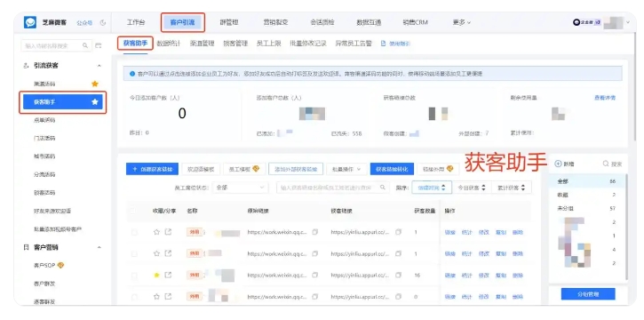Click the 欢迎语模板 button
This screenshot has width=644, height=320.
pyautogui.click(x=201, y=169)
